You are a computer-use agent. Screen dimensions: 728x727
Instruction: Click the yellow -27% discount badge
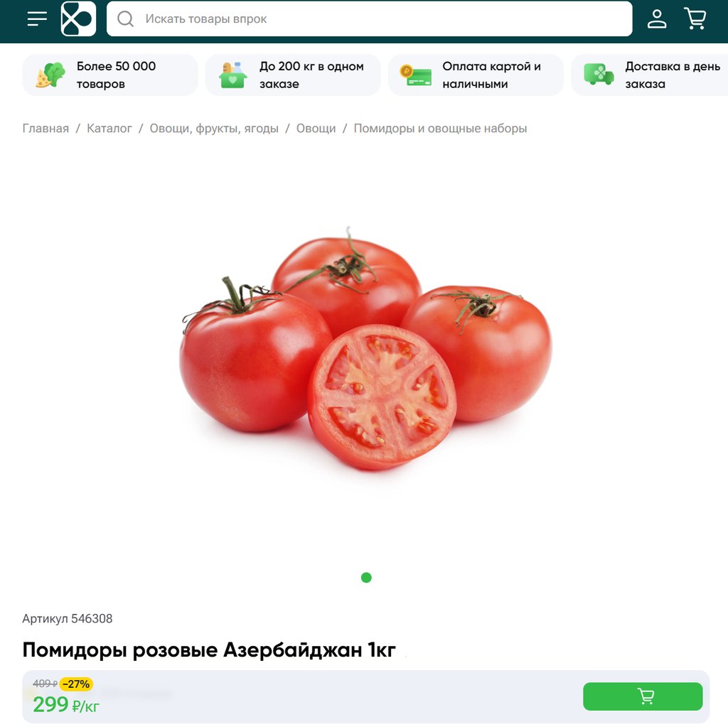(x=77, y=684)
